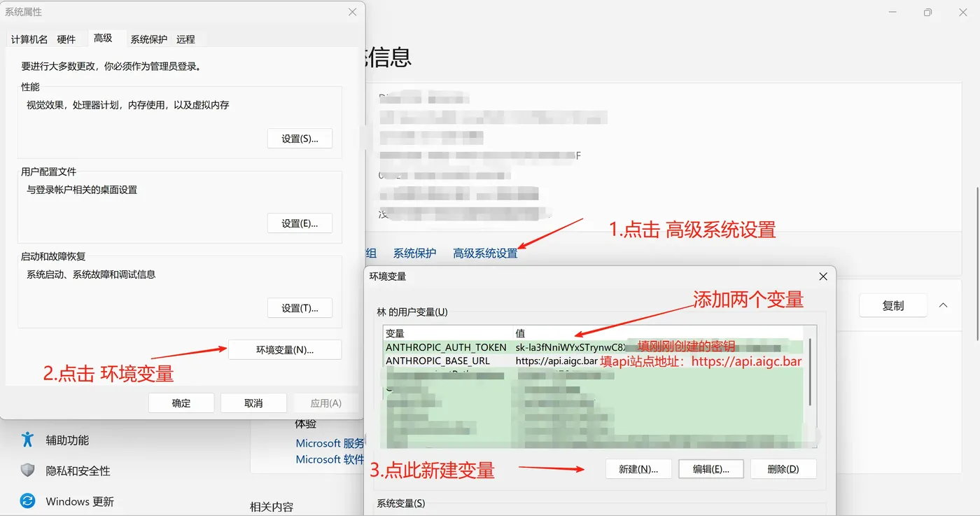The height and width of the screenshot is (516, 980).
Task: Open 用户配置文件 settings via 设置(E)
Action: click(x=300, y=223)
